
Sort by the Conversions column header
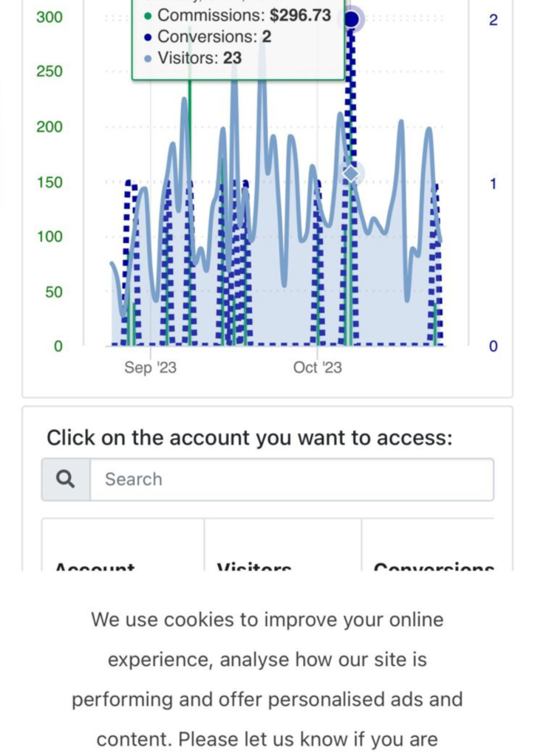[x=434, y=567]
